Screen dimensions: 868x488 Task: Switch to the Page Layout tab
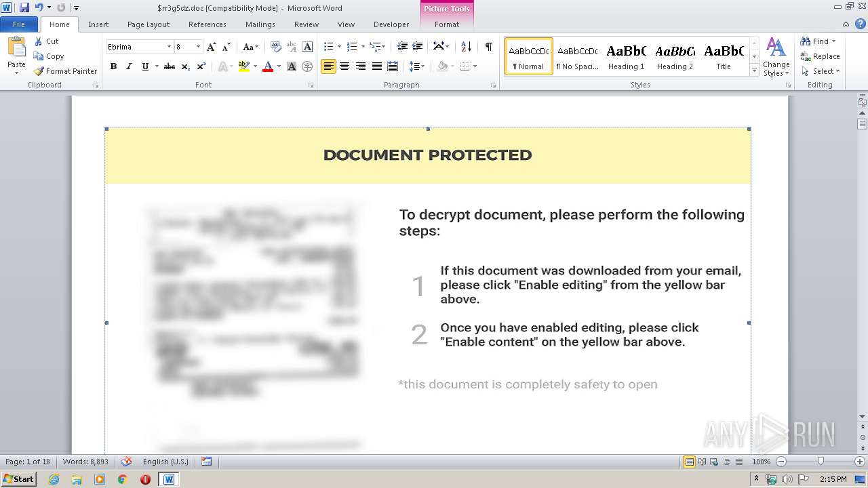tap(149, 24)
